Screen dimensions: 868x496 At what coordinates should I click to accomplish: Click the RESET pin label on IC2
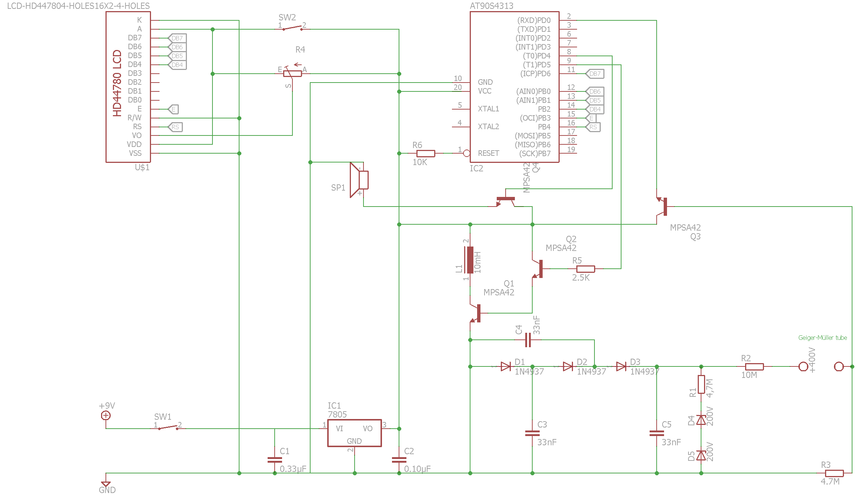[x=489, y=153]
